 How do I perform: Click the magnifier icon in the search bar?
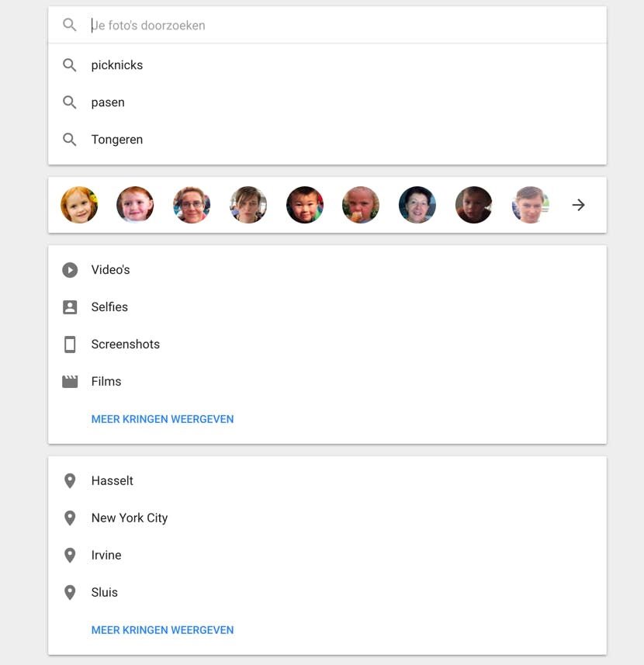(70, 25)
